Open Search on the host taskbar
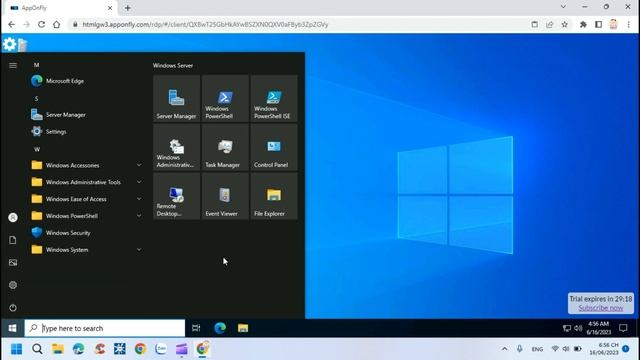This screenshot has height=360, width=640. [x=37, y=349]
